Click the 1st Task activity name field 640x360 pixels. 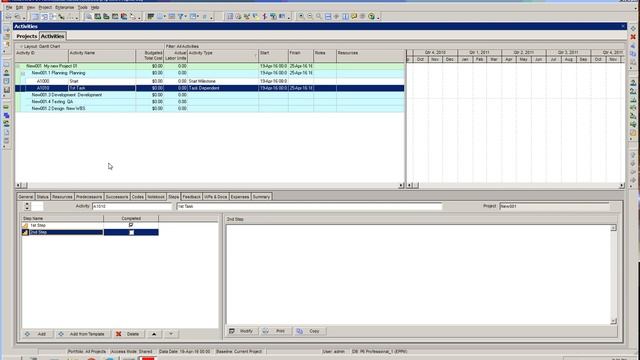coord(309,207)
